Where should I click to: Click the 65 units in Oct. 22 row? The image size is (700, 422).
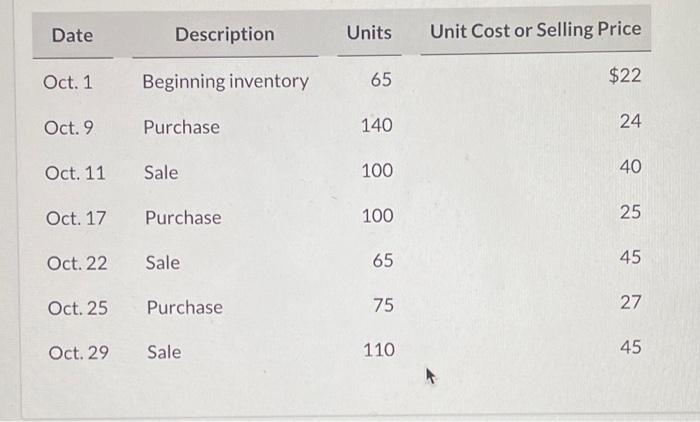[x=383, y=260]
